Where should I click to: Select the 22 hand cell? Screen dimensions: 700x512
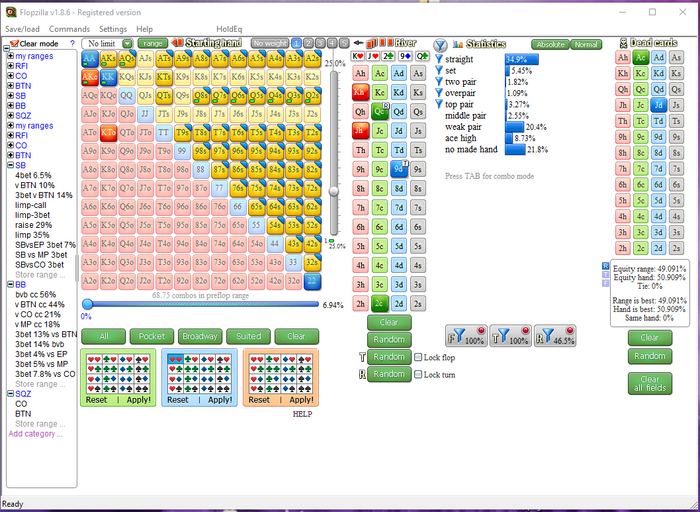pos(312,282)
